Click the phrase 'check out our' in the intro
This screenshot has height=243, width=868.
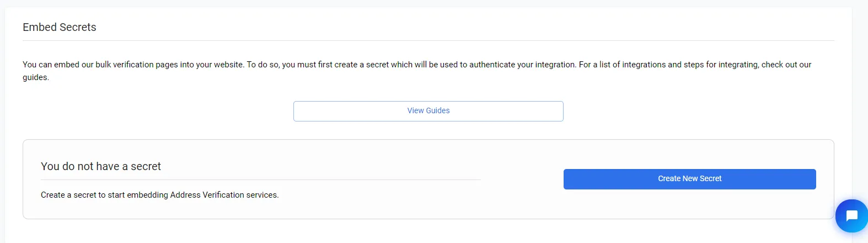coord(786,65)
